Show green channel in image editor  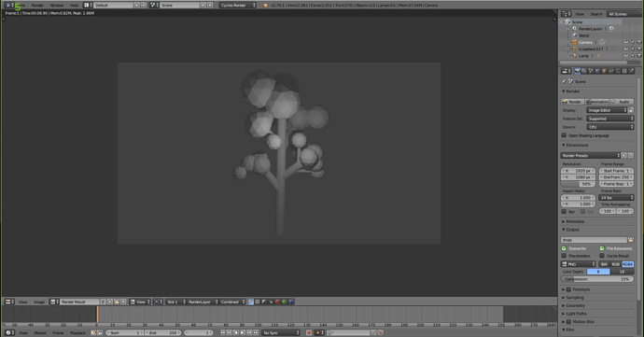pyautogui.click(x=285, y=302)
